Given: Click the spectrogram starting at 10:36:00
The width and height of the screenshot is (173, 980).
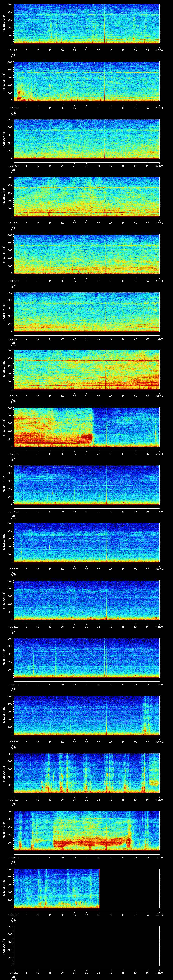Looking at the screenshot, I should (x=86, y=715).
